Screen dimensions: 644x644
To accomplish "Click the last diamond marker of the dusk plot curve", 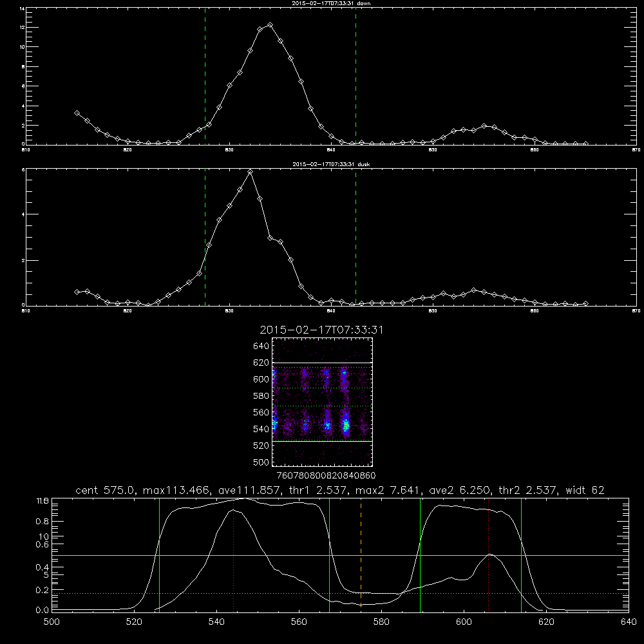I will tap(585, 303).
